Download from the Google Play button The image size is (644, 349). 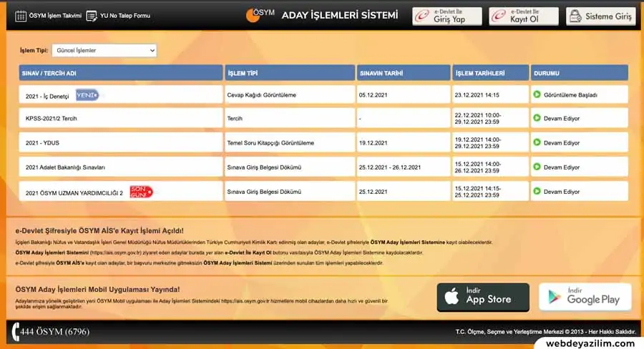point(585,297)
